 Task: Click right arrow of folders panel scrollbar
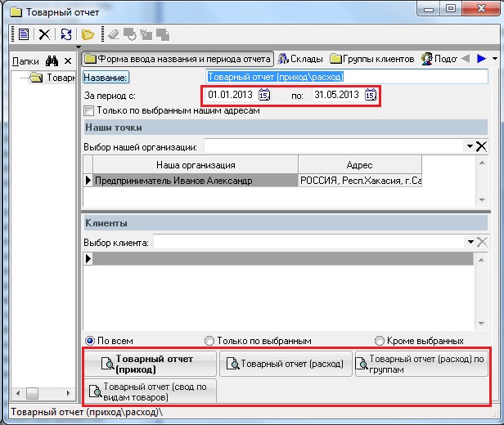click(68, 393)
